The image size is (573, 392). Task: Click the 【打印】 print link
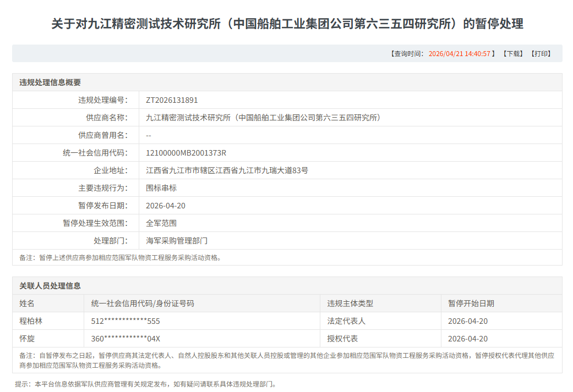(540, 53)
